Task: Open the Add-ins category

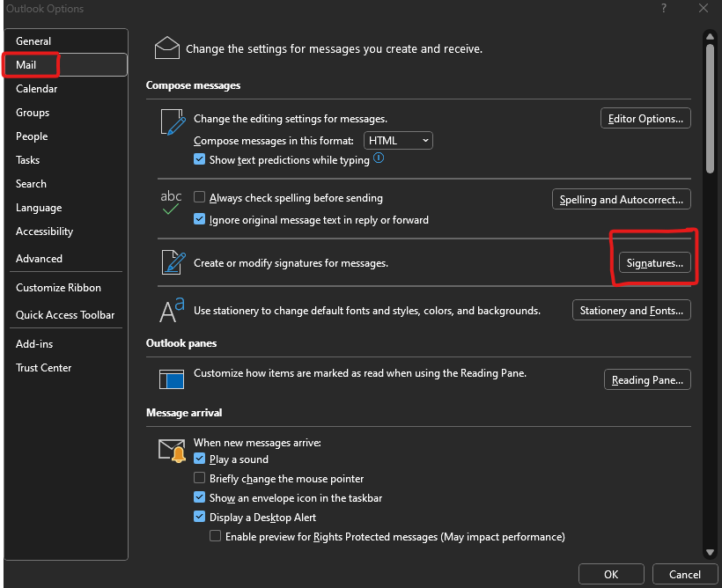Action: tap(66, 344)
